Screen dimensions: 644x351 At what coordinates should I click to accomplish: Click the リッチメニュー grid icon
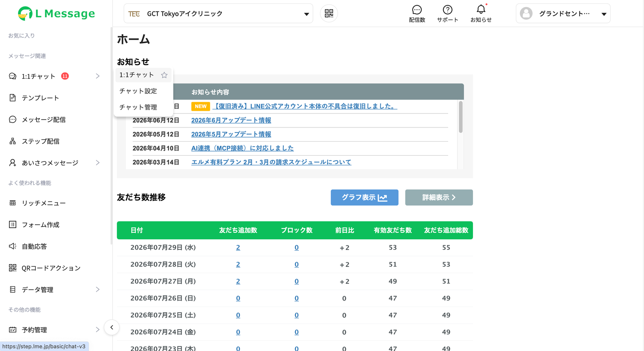click(x=12, y=203)
